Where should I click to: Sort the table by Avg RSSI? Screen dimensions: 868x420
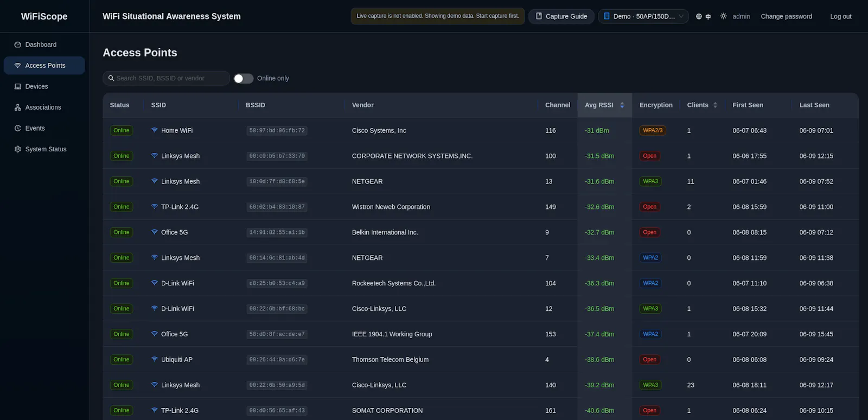[x=604, y=105]
